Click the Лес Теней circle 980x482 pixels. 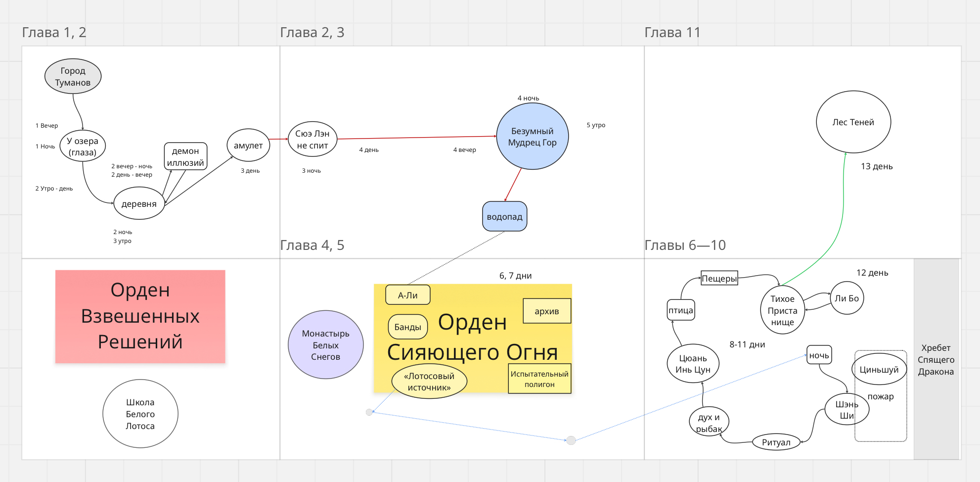click(x=853, y=122)
